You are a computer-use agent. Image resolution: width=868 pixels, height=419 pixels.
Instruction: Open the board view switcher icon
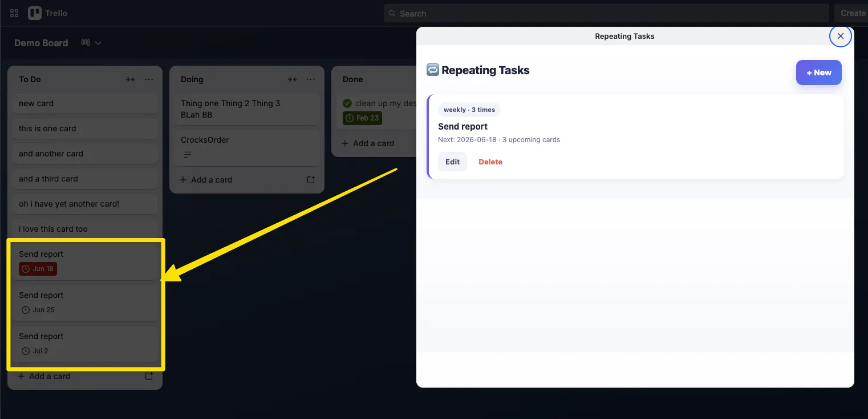point(86,43)
